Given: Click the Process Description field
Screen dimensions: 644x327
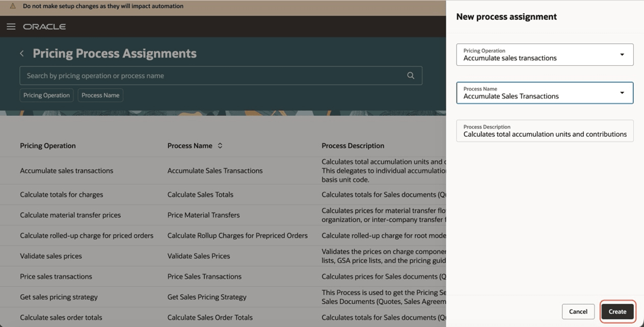Looking at the screenshot, I should [545, 131].
